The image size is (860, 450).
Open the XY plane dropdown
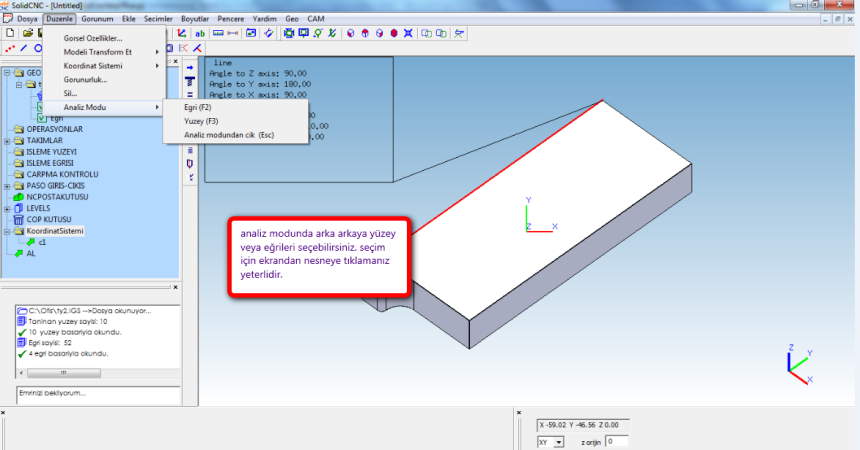(559, 442)
